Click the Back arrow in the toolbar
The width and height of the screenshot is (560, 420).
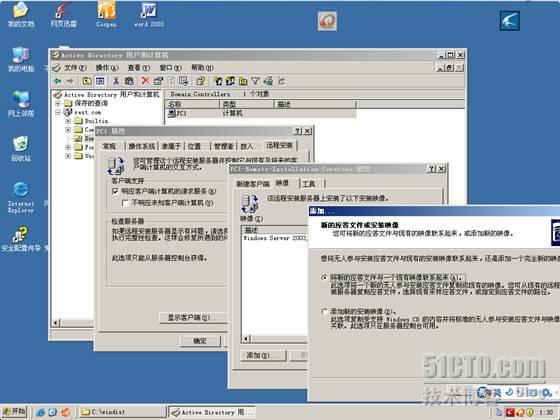[x=57, y=81]
